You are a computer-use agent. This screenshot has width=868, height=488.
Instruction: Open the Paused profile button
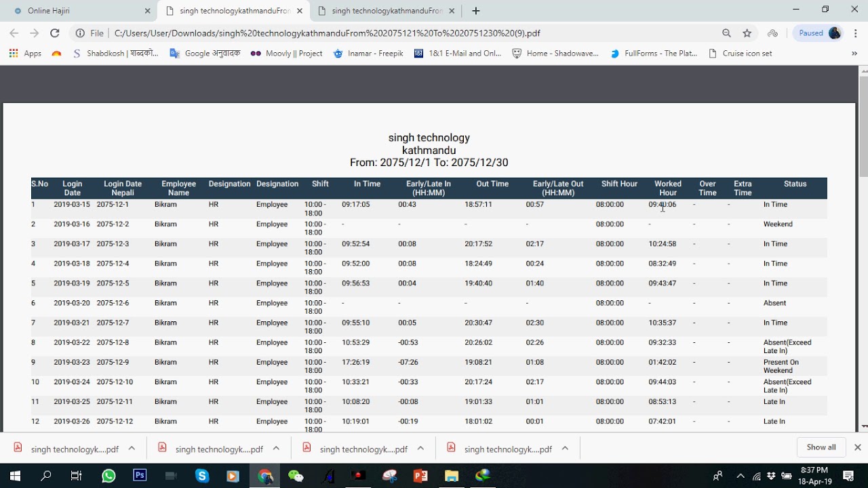point(818,33)
